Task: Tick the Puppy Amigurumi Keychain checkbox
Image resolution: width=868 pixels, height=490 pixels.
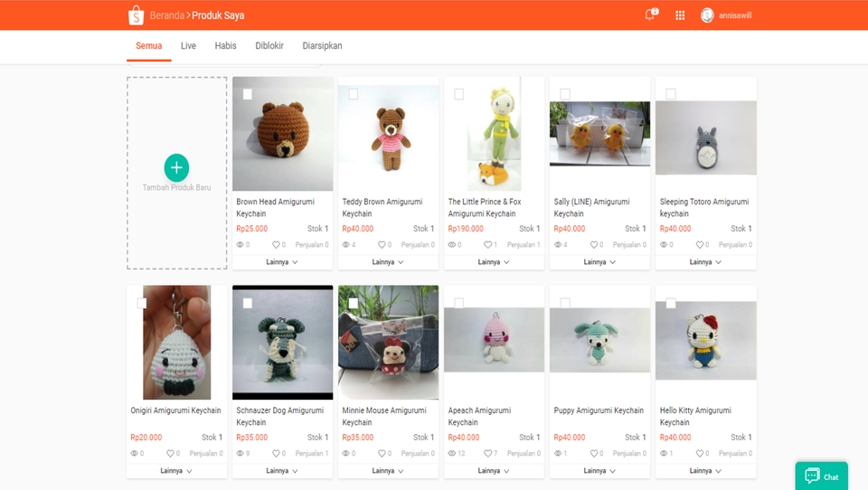Action: (564, 303)
